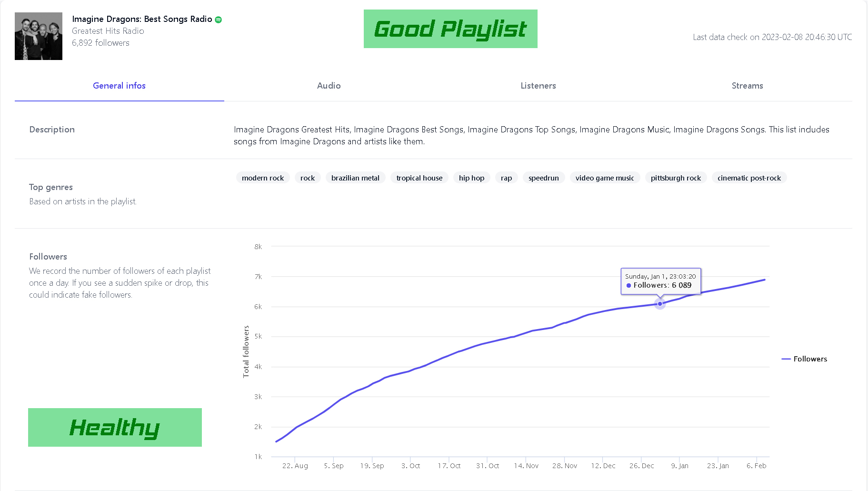Image resolution: width=868 pixels, height=491 pixels.
Task: Select the General infos tab
Action: (119, 86)
